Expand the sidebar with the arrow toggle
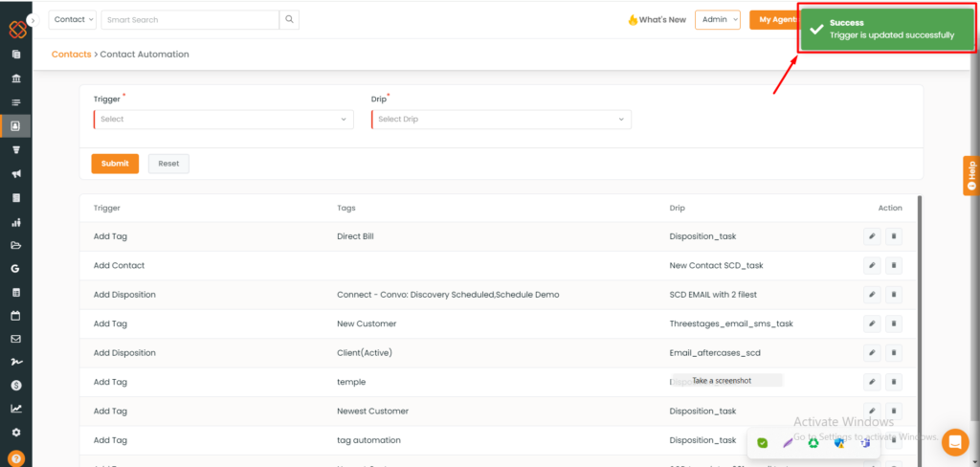Image resolution: width=980 pixels, height=467 pixels. [x=33, y=20]
